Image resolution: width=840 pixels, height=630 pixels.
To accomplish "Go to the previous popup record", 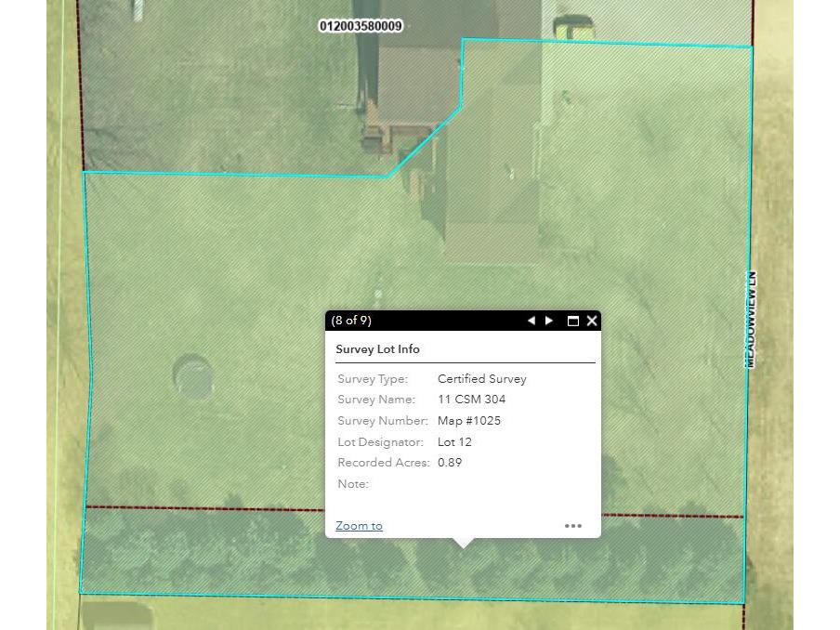I will tap(532, 321).
